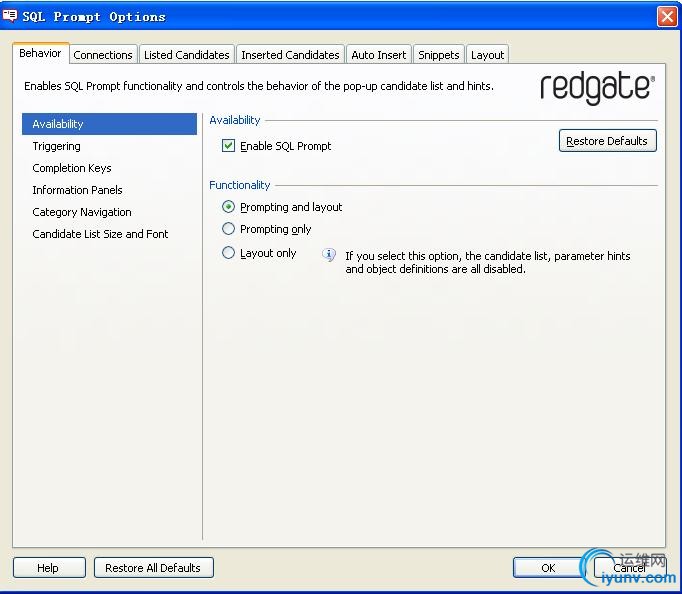Click the redgate logo
Viewport: 682px width, 594px height.
coord(597,88)
